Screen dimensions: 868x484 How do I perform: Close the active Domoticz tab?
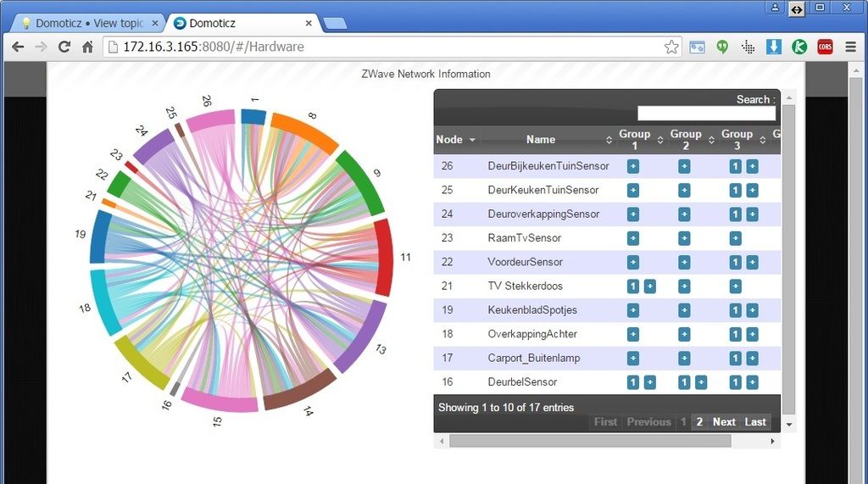point(309,23)
